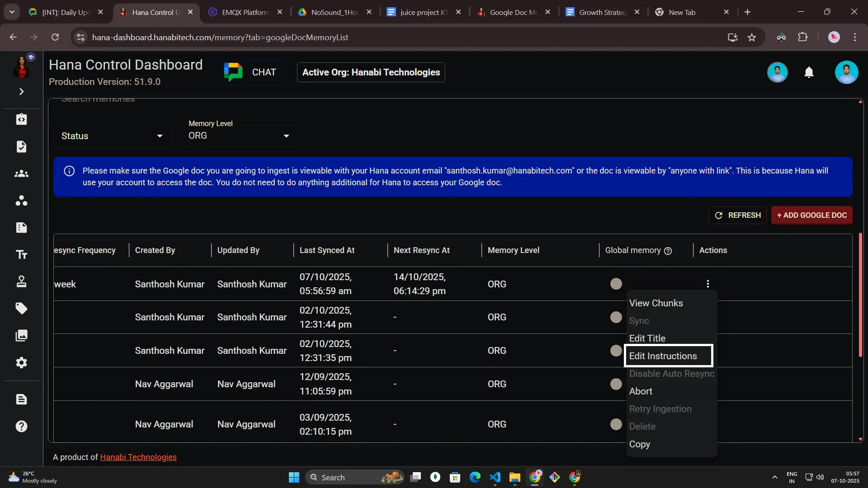The image size is (868, 488).
Task: Click the info icon in the Google doc notice
Action: pyautogui.click(x=69, y=171)
